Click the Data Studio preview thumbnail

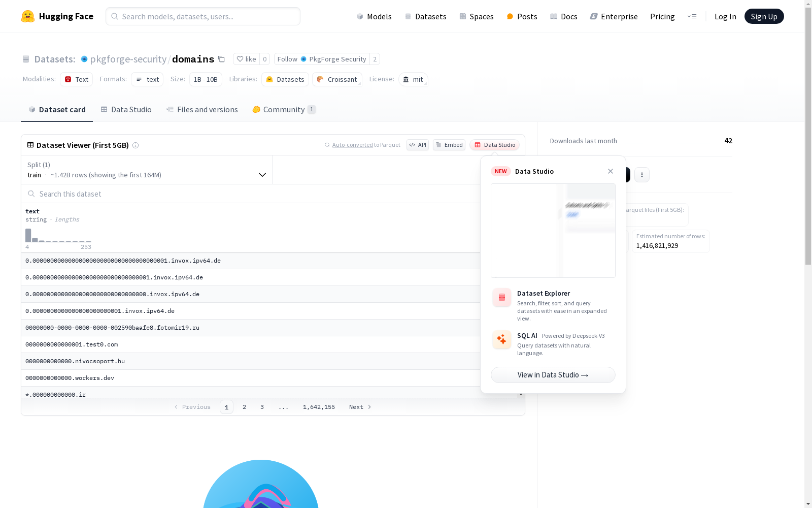coord(553,231)
